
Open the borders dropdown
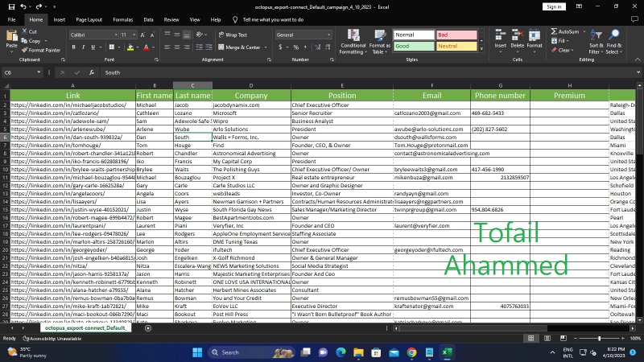click(x=119, y=47)
